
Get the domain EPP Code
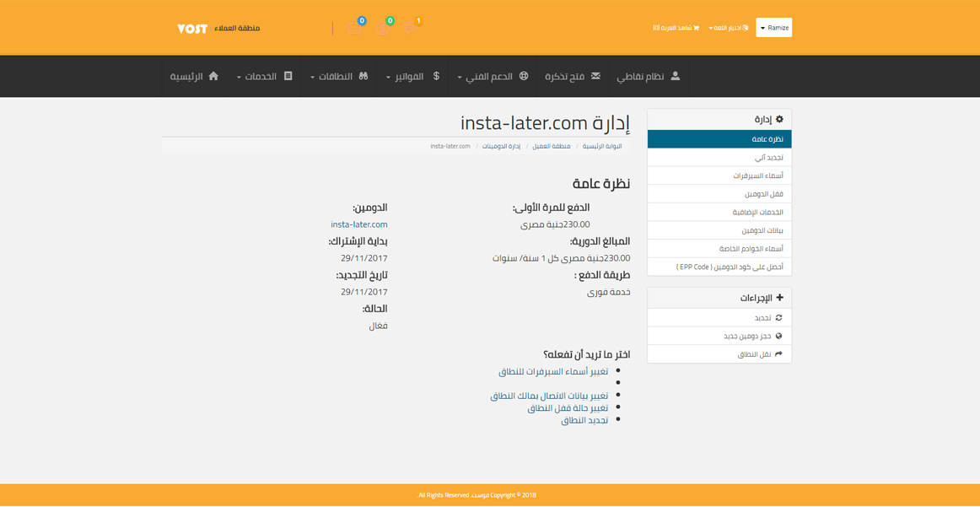tap(719, 267)
